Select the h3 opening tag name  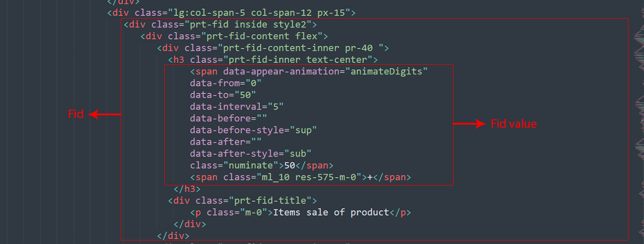[179, 59]
